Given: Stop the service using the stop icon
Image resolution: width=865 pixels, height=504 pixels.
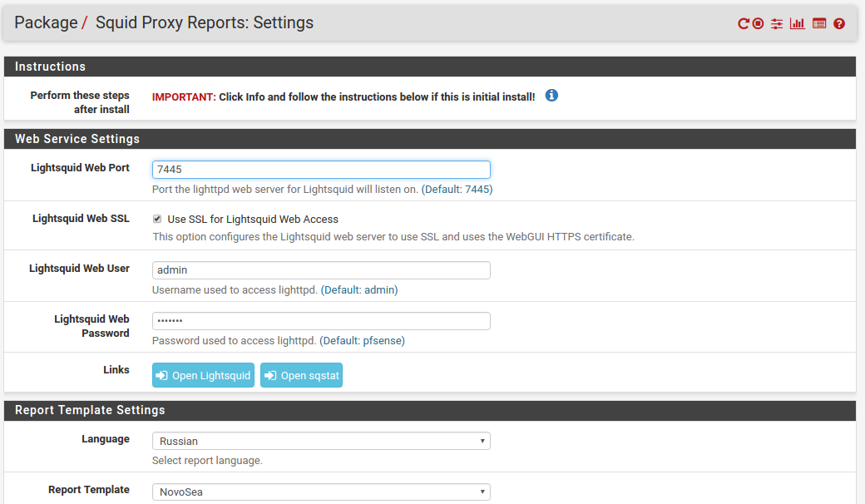Looking at the screenshot, I should 758,24.
